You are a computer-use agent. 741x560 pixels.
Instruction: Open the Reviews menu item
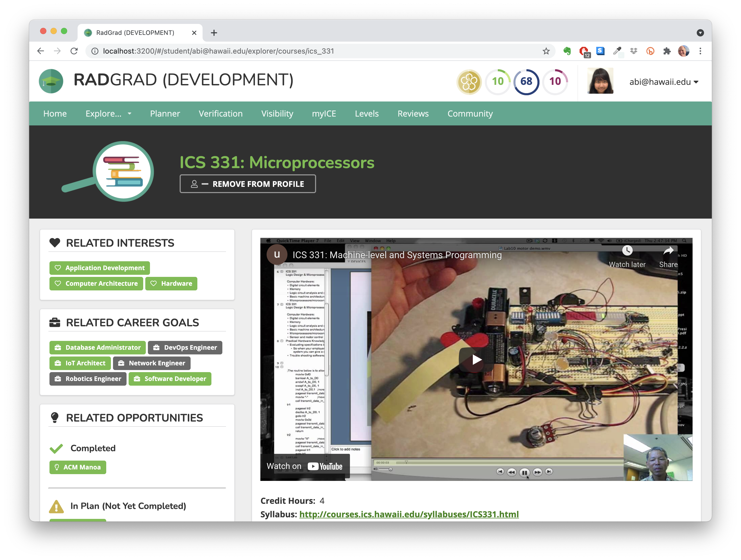[x=413, y=113]
